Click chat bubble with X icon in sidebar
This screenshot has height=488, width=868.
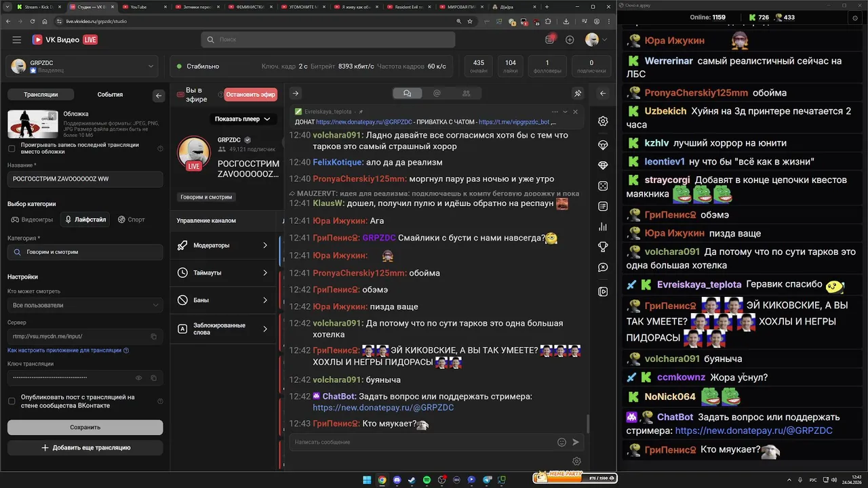click(603, 268)
